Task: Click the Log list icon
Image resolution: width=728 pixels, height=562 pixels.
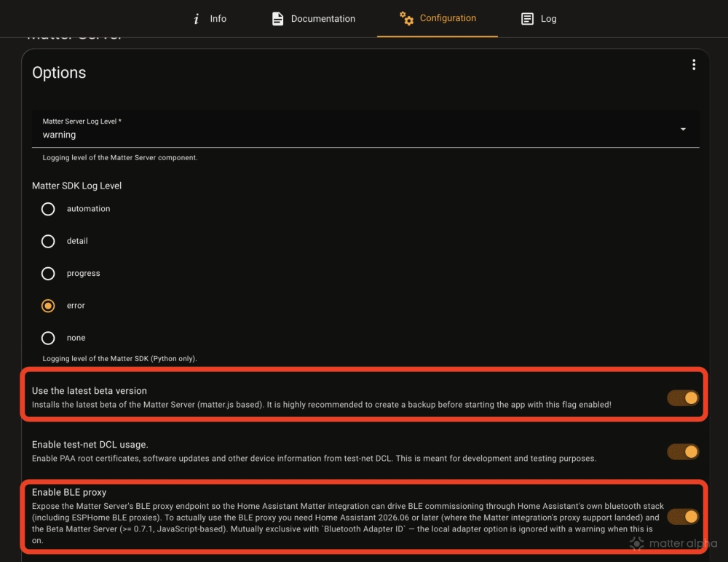Action: pos(527,19)
